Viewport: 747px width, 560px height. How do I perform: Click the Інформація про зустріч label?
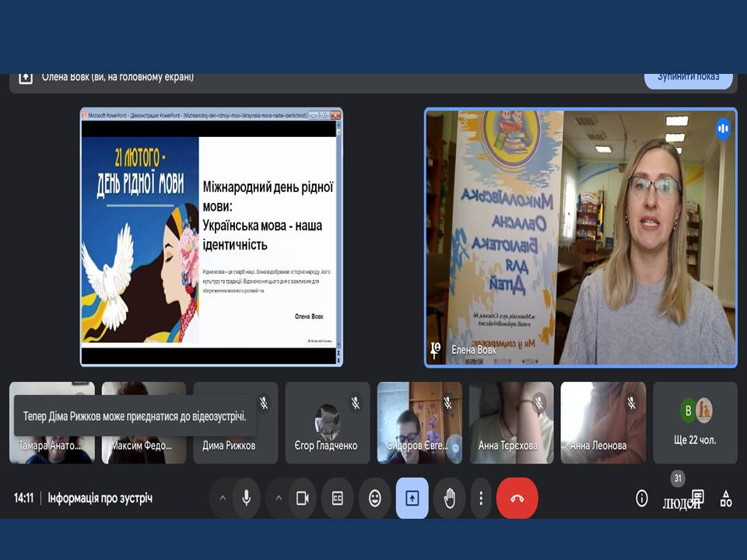coord(100,499)
